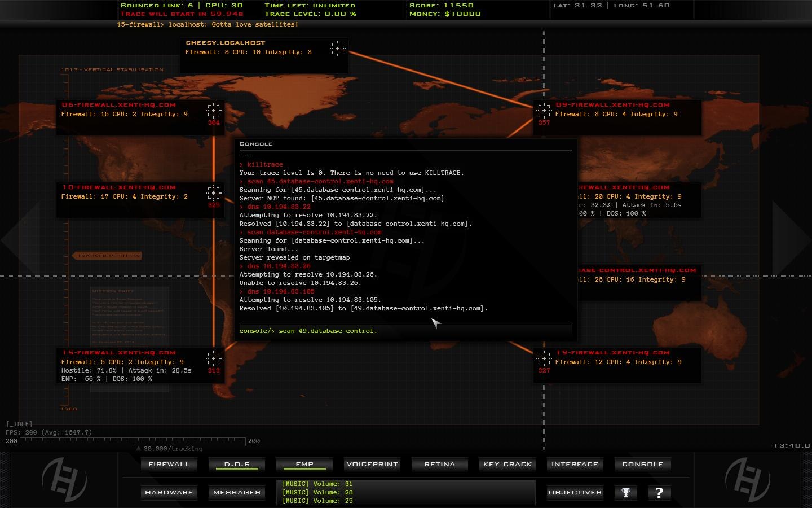812x508 pixels.
Task: Toggle the EMP attack tool
Action: point(304,465)
